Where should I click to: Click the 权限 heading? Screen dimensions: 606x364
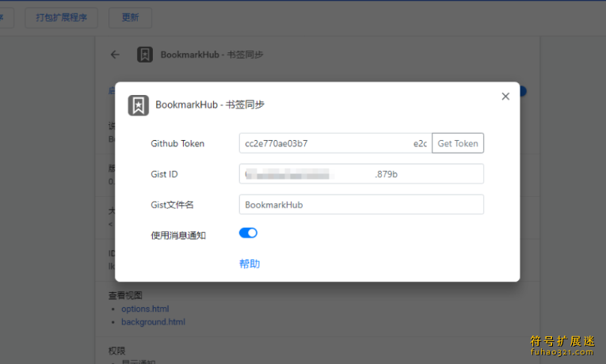pyautogui.click(x=116, y=351)
